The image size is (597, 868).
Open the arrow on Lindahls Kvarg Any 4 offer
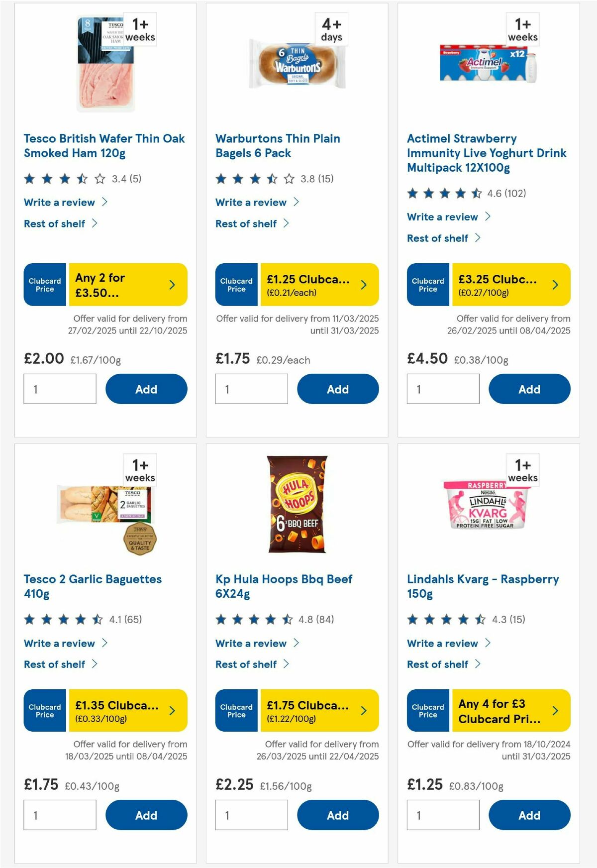tap(555, 711)
